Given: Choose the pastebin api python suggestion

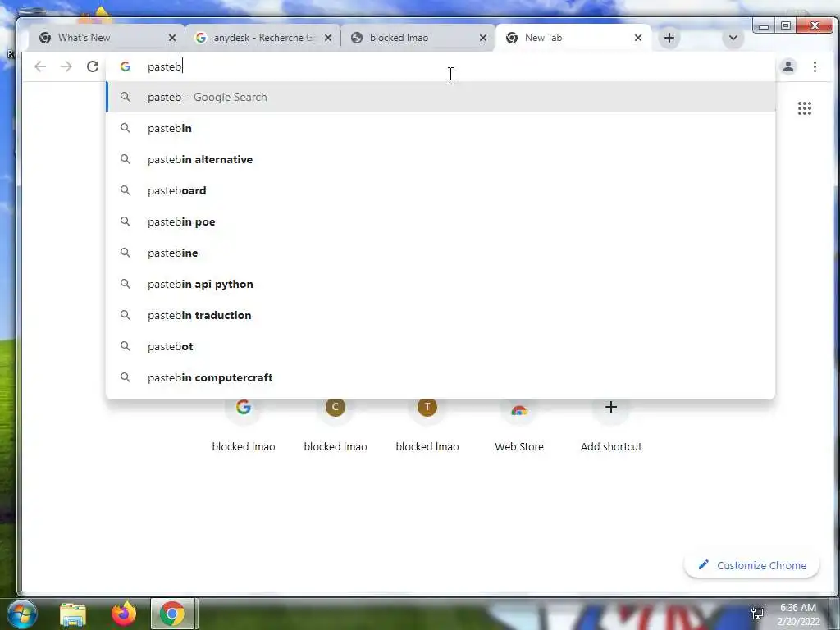Looking at the screenshot, I should click(x=441, y=284).
